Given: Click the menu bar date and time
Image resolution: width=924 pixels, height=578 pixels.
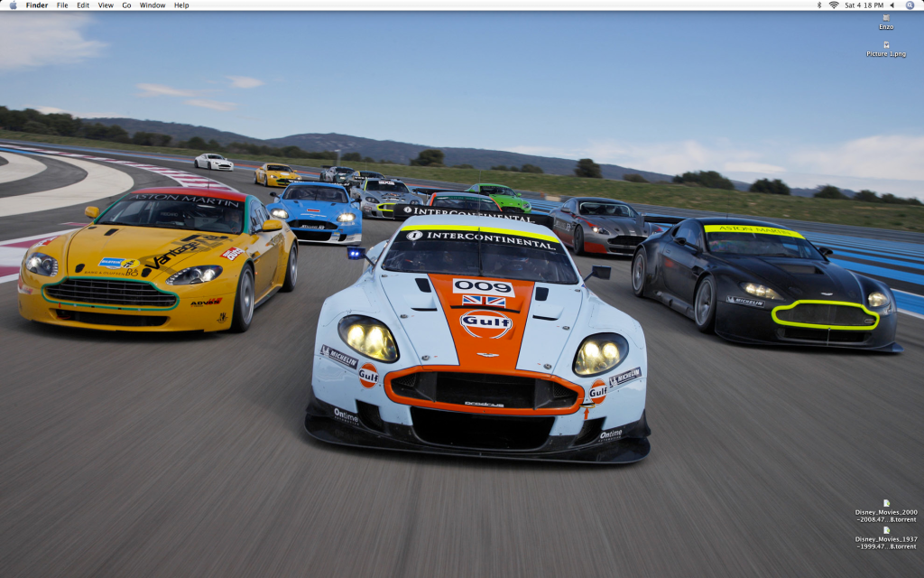Looking at the screenshot, I should tap(864, 5).
